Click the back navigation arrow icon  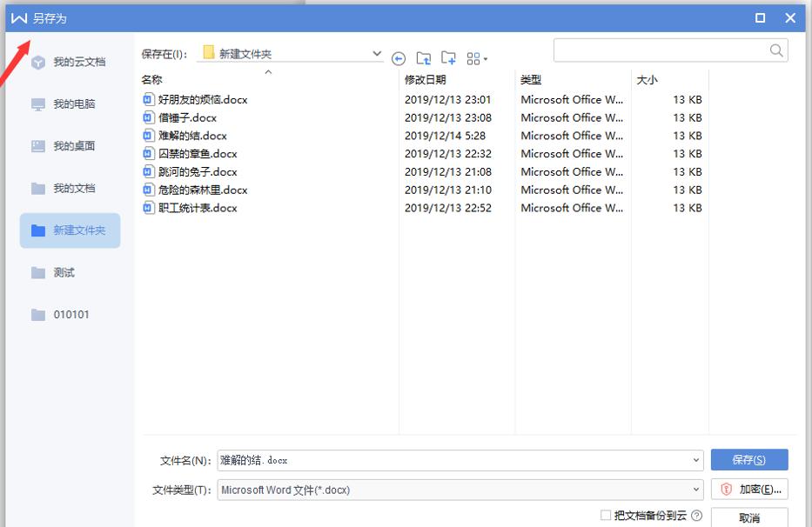coord(399,58)
